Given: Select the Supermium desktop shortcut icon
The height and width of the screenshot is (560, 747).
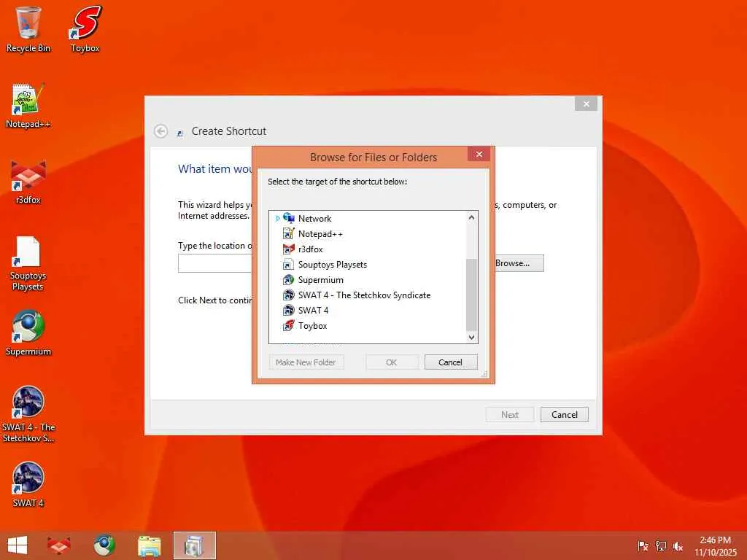Looking at the screenshot, I should click(28, 333).
